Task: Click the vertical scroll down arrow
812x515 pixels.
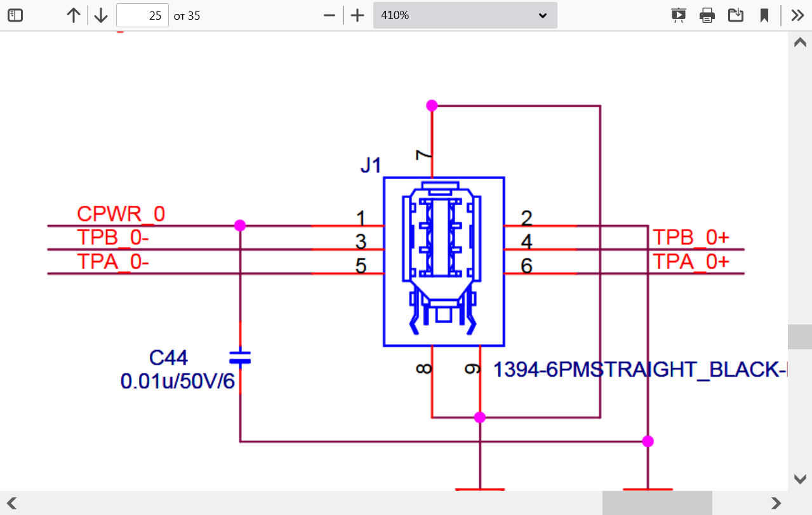Action: click(799, 478)
